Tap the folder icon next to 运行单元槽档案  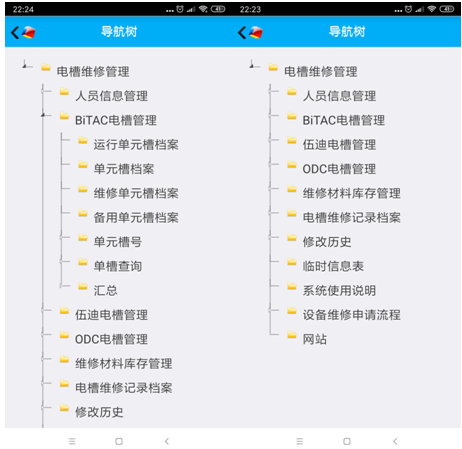[x=83, y=141]
